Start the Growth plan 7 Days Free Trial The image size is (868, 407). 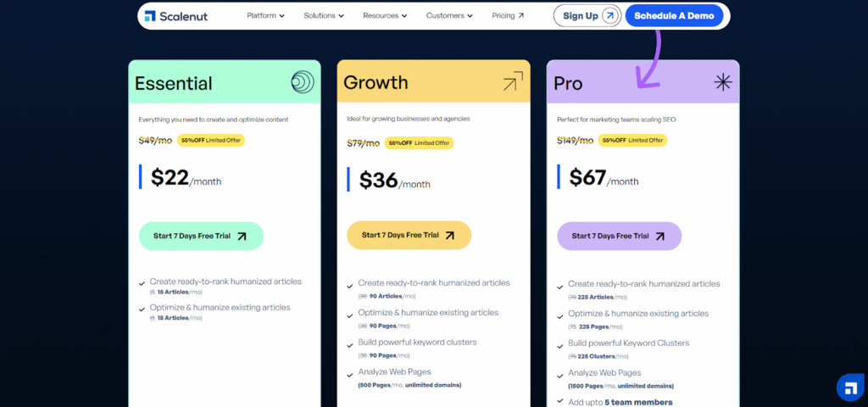click(x=409, y=236)
